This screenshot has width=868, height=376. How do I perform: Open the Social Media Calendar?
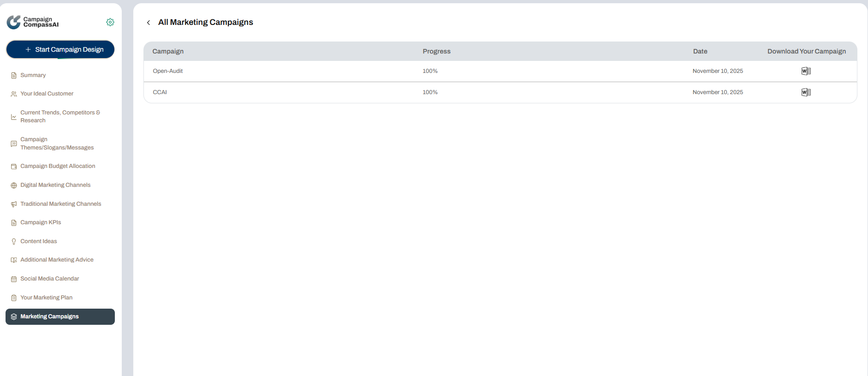[50, 279]
